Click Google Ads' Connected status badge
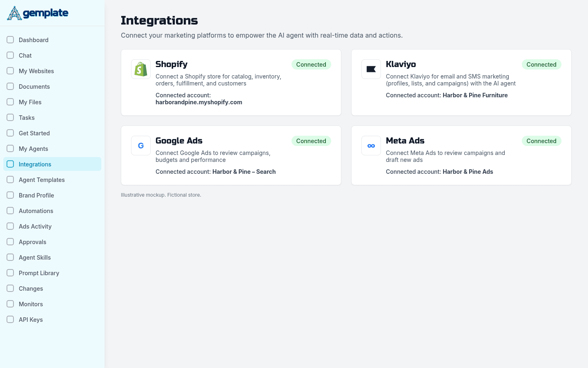The width and height of the screenshot is (588, 368). [x=311, y=141]
